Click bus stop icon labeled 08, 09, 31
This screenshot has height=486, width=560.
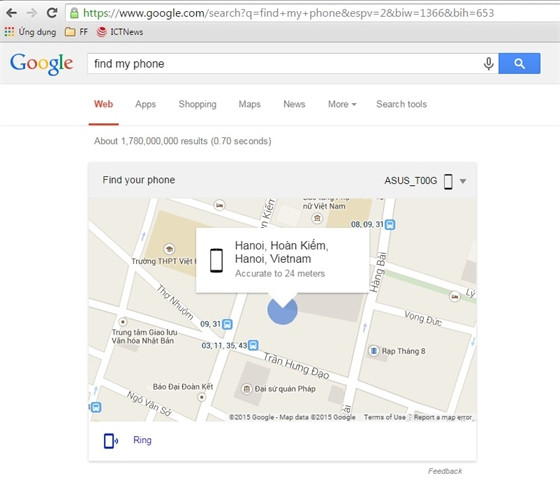(x=390, y=225)
